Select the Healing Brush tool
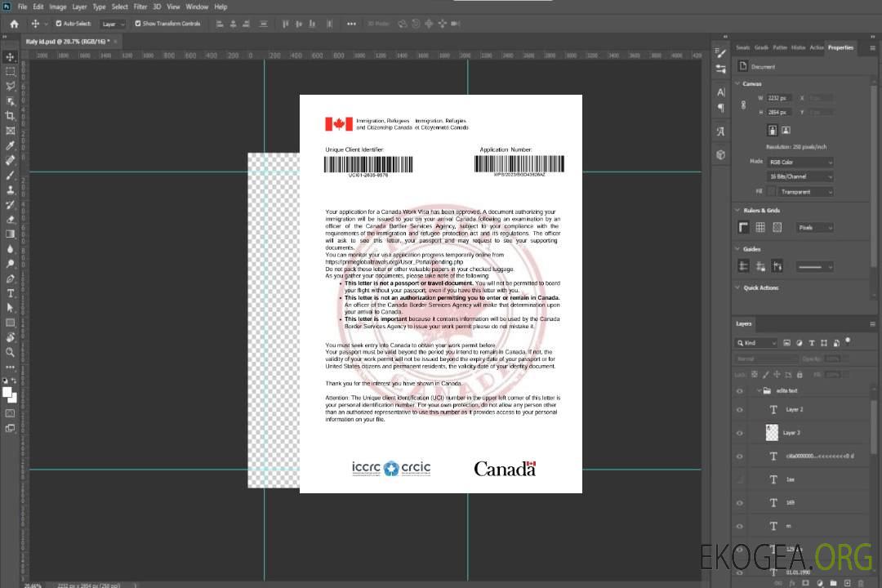Viewport: 882px width, 588px height. pyautogui.click(x=10, y=160)
